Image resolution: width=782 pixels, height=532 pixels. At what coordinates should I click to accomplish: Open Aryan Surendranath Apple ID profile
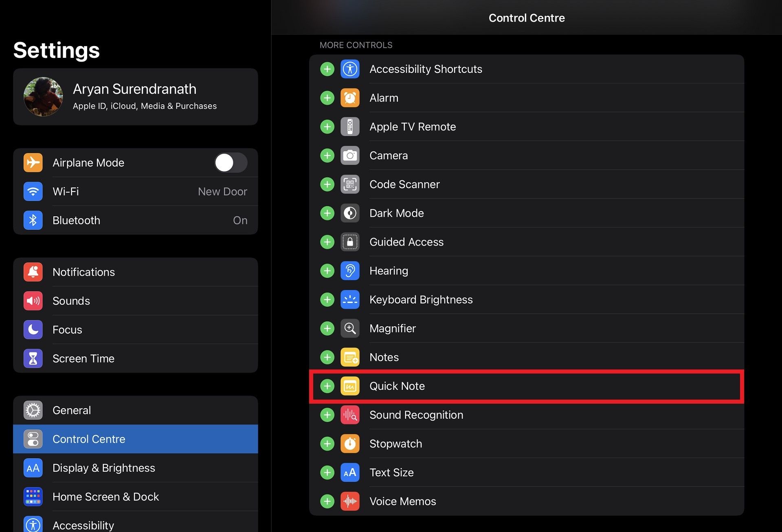point(135,97)
